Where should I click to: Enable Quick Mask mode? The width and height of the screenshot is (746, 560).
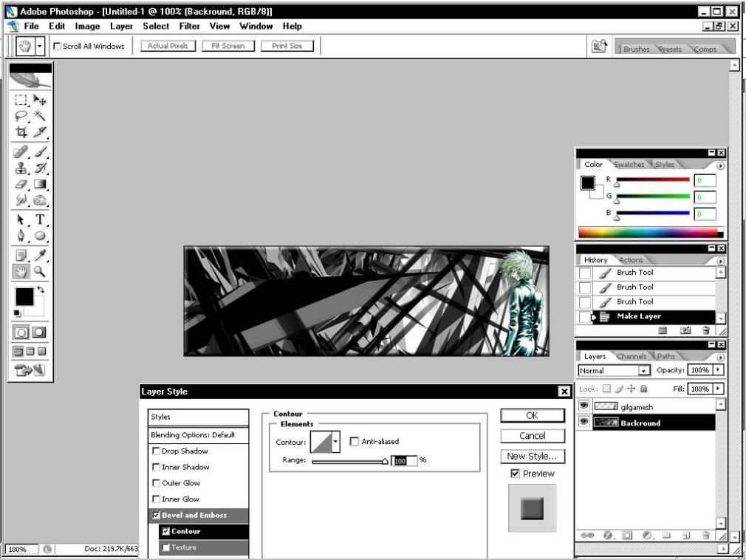click(39, 332)
